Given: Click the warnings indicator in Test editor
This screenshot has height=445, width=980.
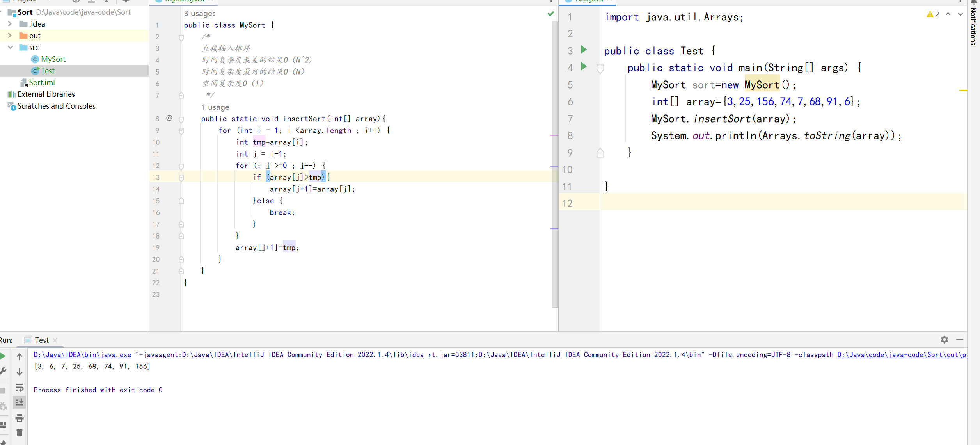Looking at the screenshot, I should click(x=933, y=14).
